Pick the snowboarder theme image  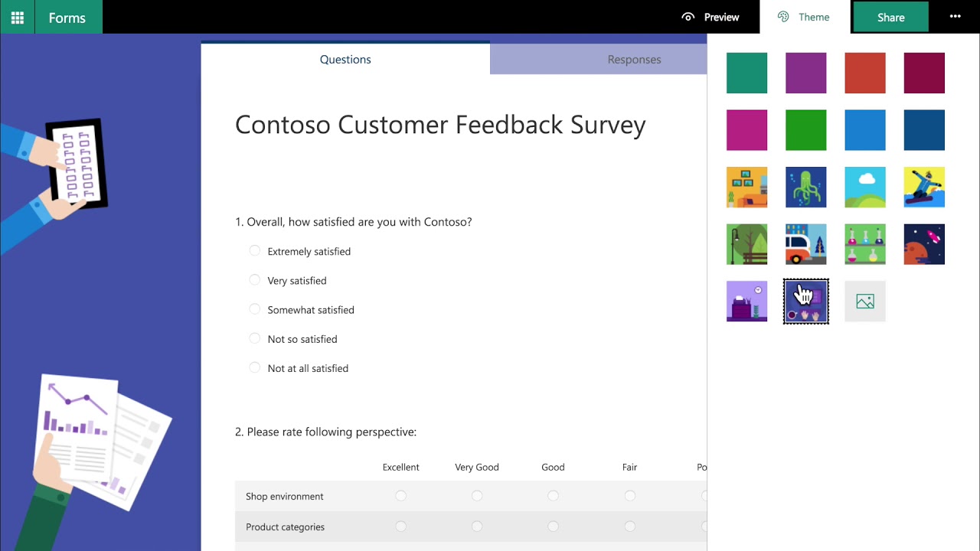click(x=924, y=187)
